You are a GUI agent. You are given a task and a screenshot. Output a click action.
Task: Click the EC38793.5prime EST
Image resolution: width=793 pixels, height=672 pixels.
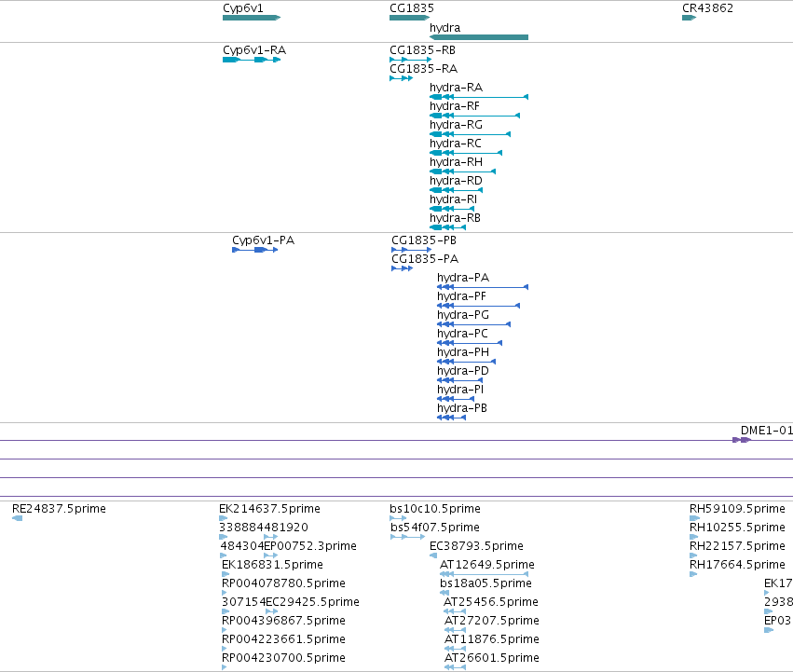tap(433, 555)
